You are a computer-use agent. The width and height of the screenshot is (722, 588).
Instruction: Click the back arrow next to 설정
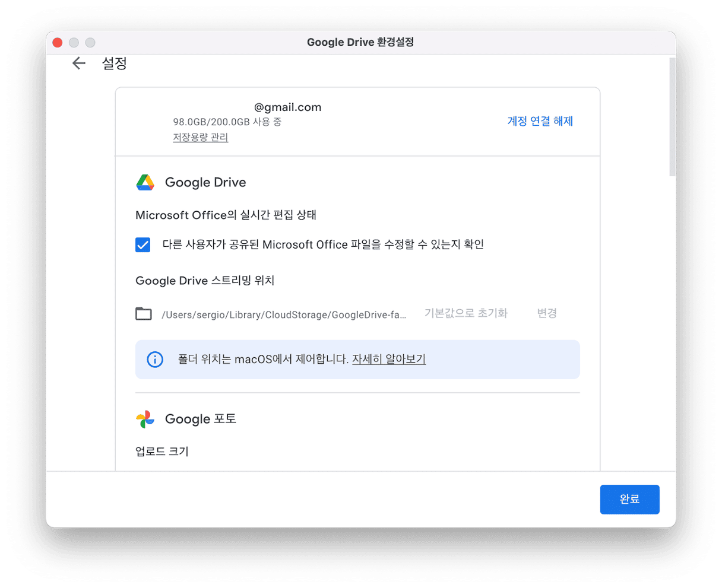(x=78, y=63)
